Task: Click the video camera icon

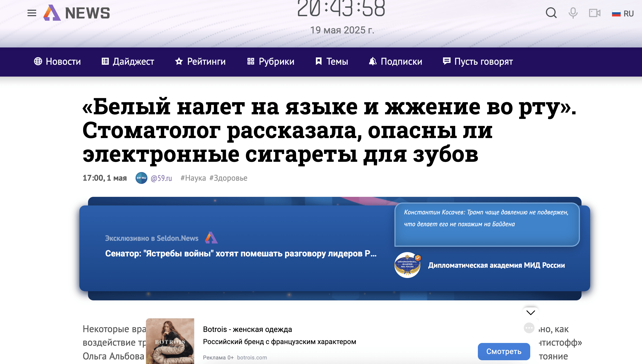Action: pyautogui.click(x=594, y=13)
